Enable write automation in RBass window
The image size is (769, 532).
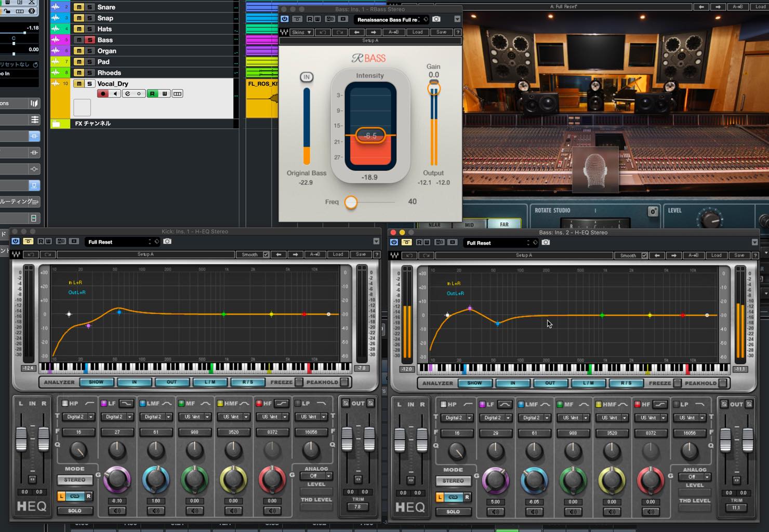coord(317,19)
